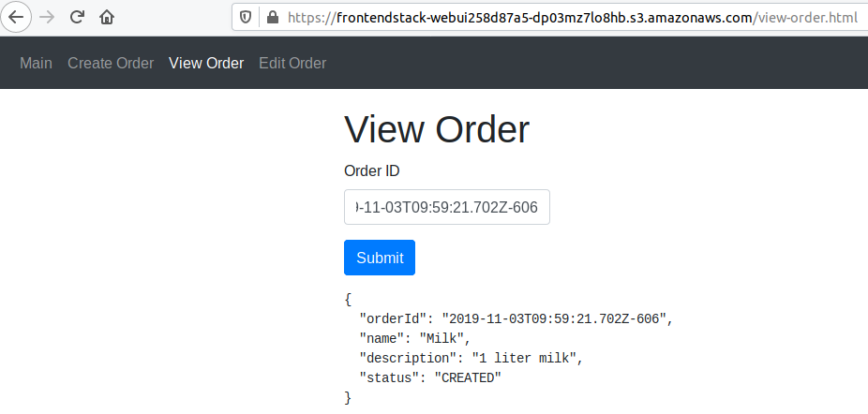The image size is (868, 414).
Task: Click the browser forward arrow button
Action: tap(47, 17)
